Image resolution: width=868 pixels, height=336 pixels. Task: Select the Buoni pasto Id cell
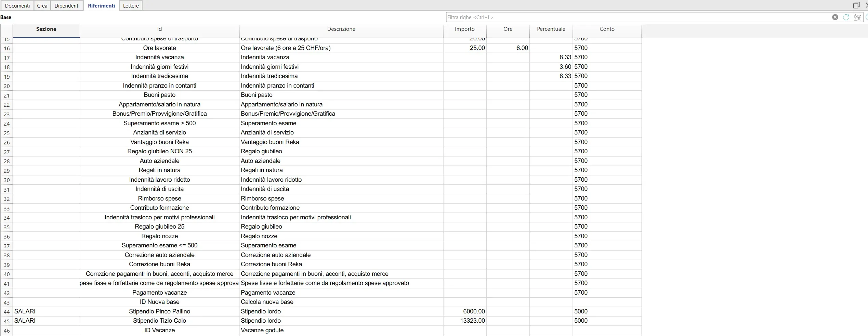click(159, 95)
